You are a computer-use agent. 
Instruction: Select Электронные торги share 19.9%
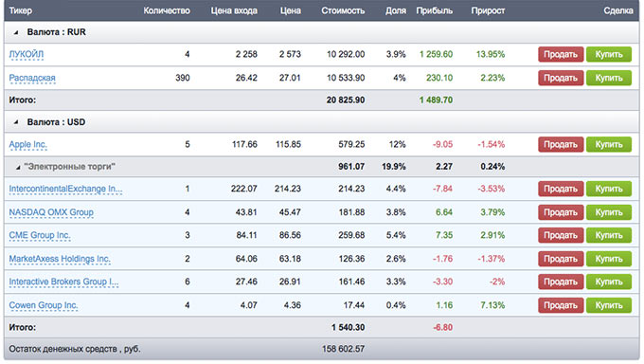coord(394,167)
